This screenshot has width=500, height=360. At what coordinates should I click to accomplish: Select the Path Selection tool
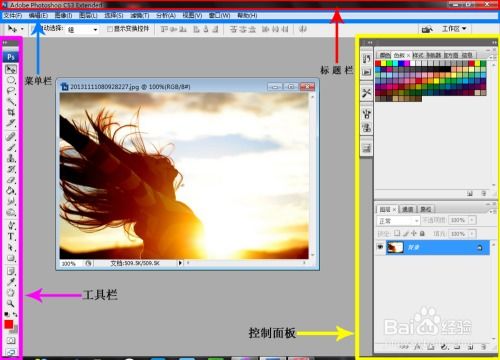point(11,247)
